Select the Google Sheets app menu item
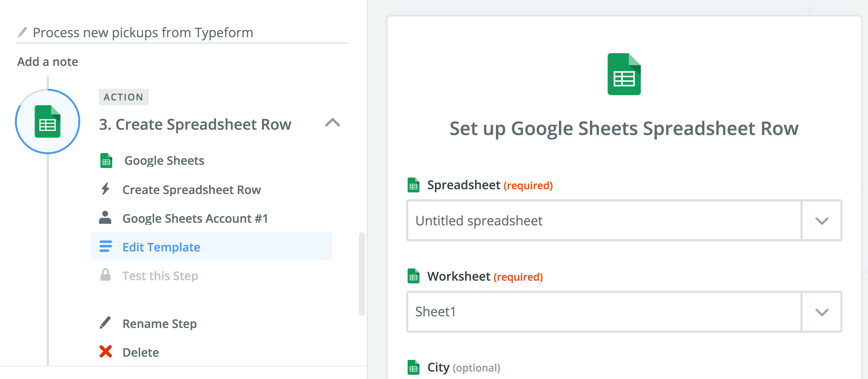The width and height of the screenshot is (868, 379). (x=164, y=161)
